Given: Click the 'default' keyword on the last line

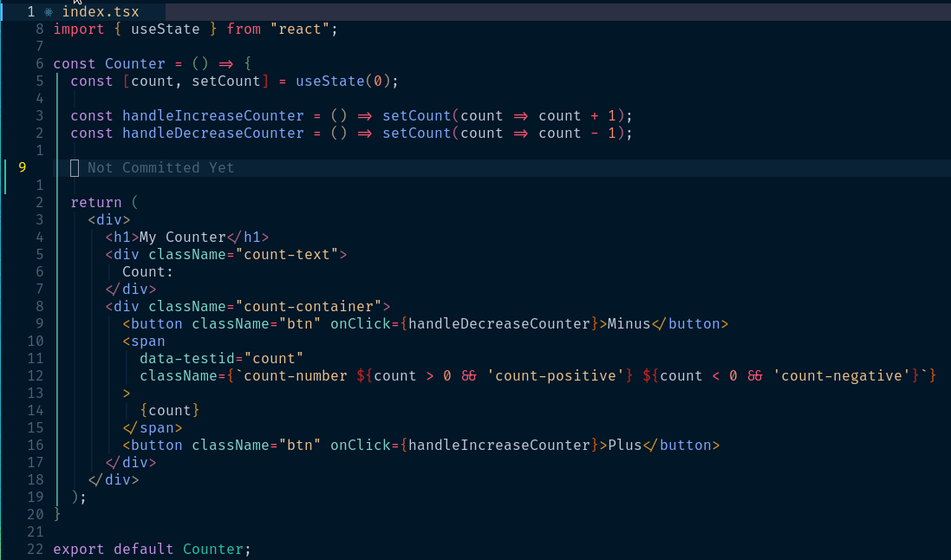Looking at the screenshot, I should click(x=144, y=549).
